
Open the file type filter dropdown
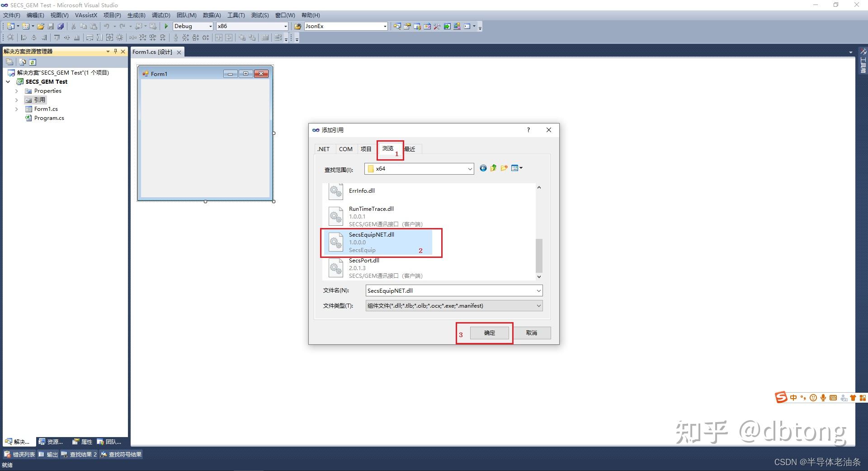(x=454, y=306)
